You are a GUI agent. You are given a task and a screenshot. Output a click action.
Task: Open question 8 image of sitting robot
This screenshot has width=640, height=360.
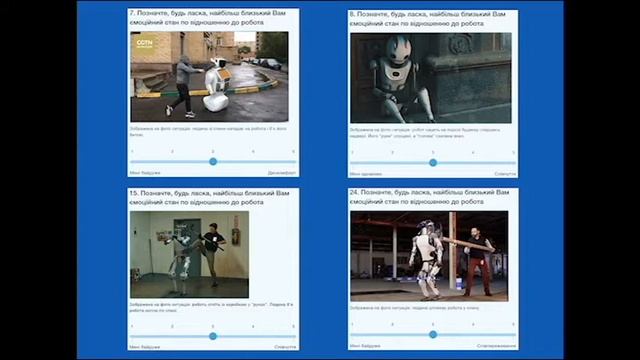(431, 78)
